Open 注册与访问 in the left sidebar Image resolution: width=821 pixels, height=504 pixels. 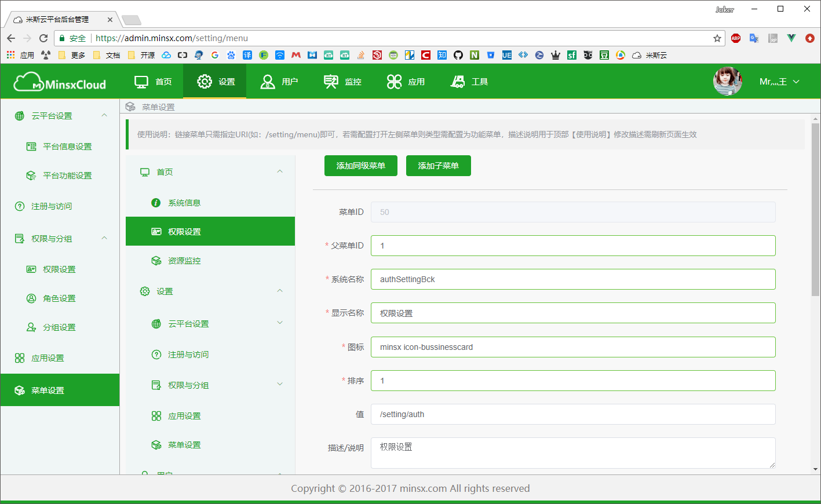[x=60, y=206]
